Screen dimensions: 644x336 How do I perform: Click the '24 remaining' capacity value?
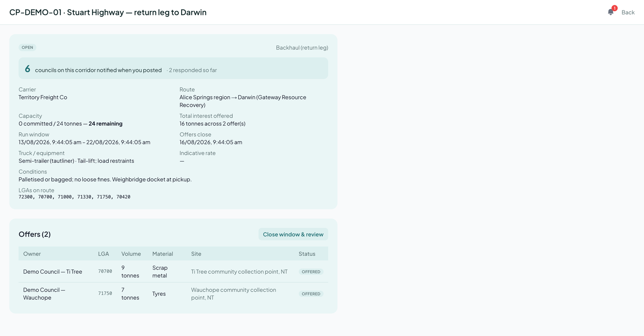click(x=105, y=124)
